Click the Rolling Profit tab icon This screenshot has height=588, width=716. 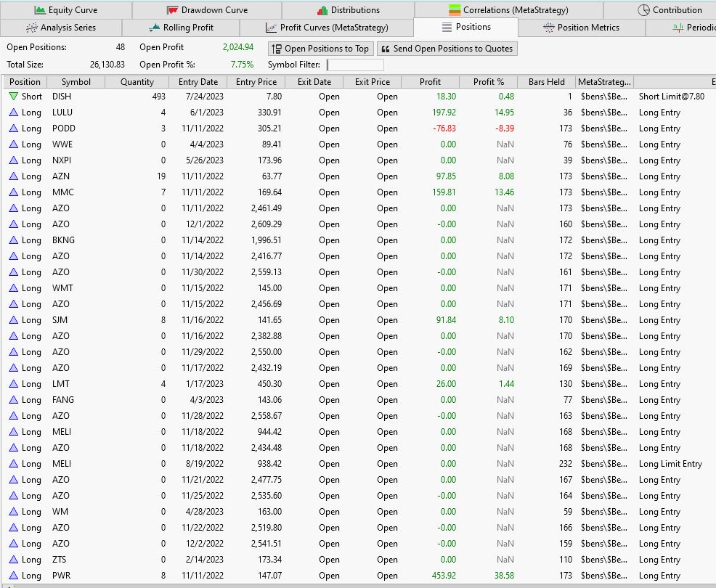[x=155, y=28]
